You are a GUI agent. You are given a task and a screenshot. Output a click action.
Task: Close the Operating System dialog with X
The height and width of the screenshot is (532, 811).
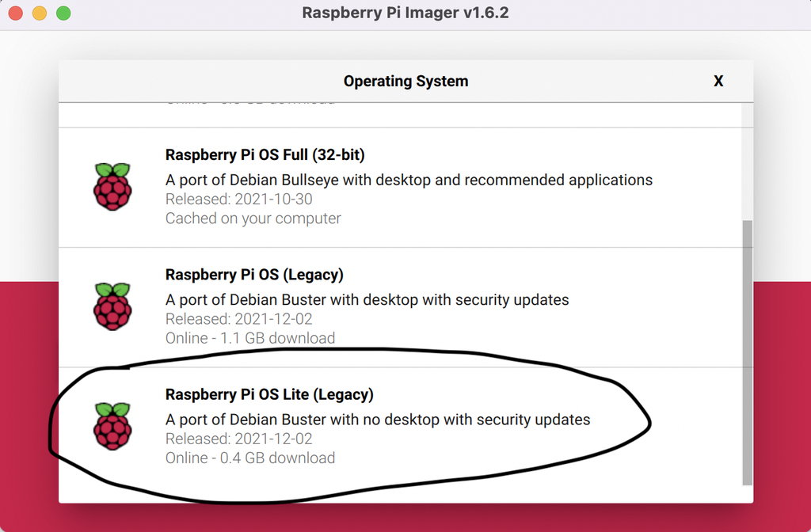pos(718,81)
